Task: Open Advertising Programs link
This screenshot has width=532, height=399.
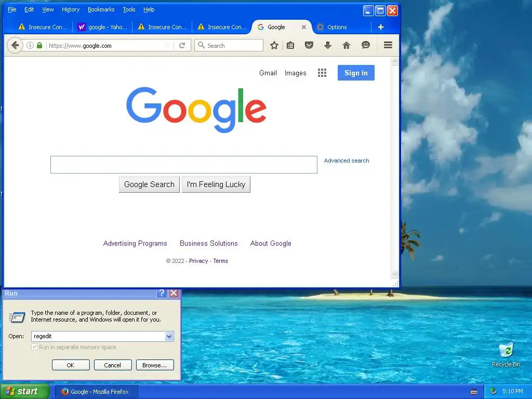Action: tap(135, 243)
